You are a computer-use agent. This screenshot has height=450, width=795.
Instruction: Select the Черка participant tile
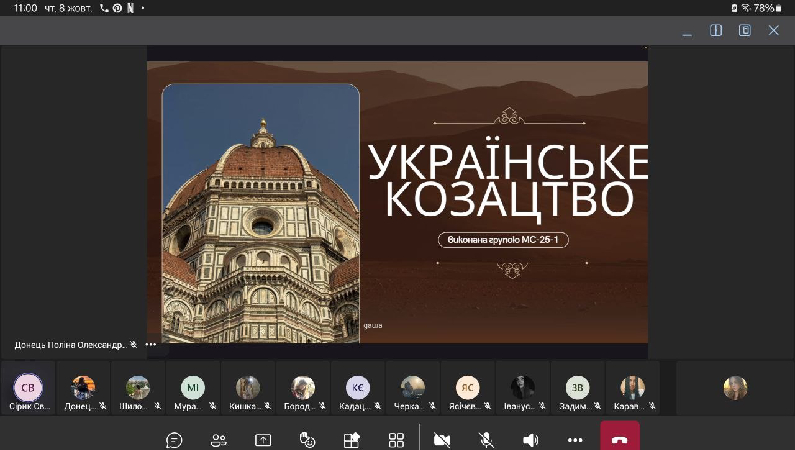(x=413, y=388)
